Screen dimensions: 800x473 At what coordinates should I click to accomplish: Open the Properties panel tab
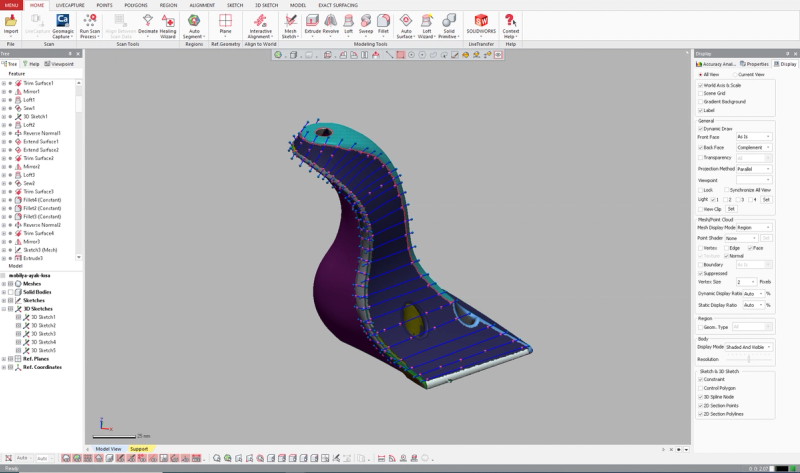(x=754, y=64)
